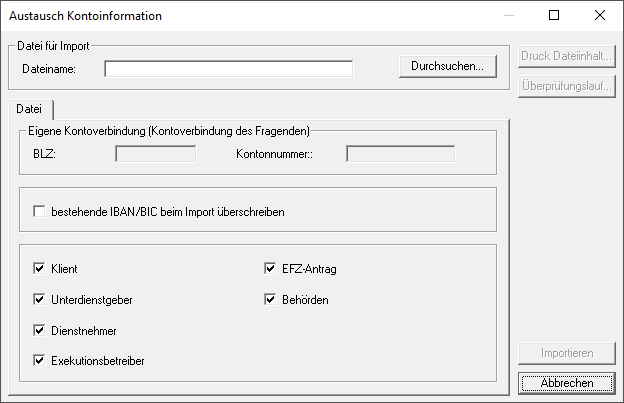Disable the Dienstnehmer checkbox

(x=40, y=330)
